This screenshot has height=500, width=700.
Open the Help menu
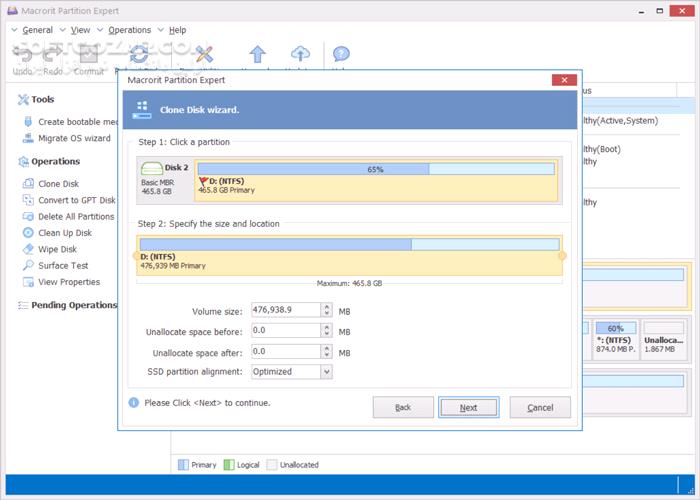177,30
